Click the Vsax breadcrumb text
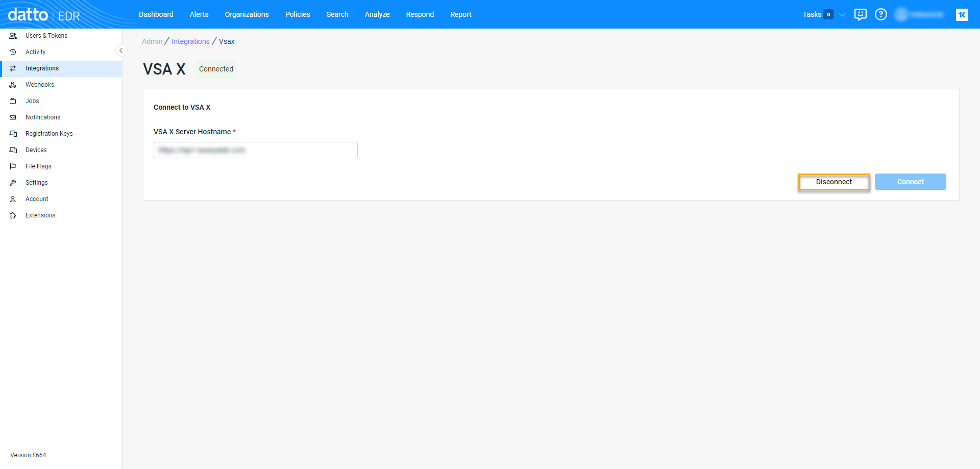This screenshot has width=980, height=469. click(x=227, y=41)
